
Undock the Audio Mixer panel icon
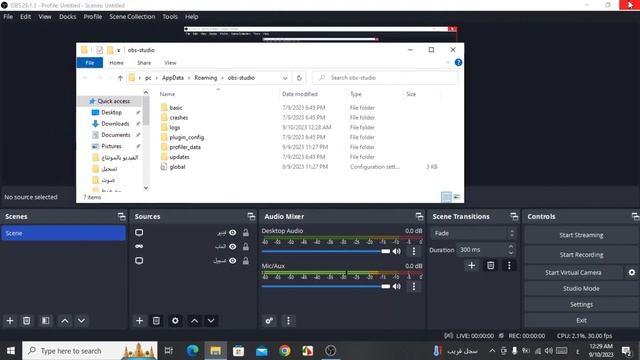[x=419, y=216]
